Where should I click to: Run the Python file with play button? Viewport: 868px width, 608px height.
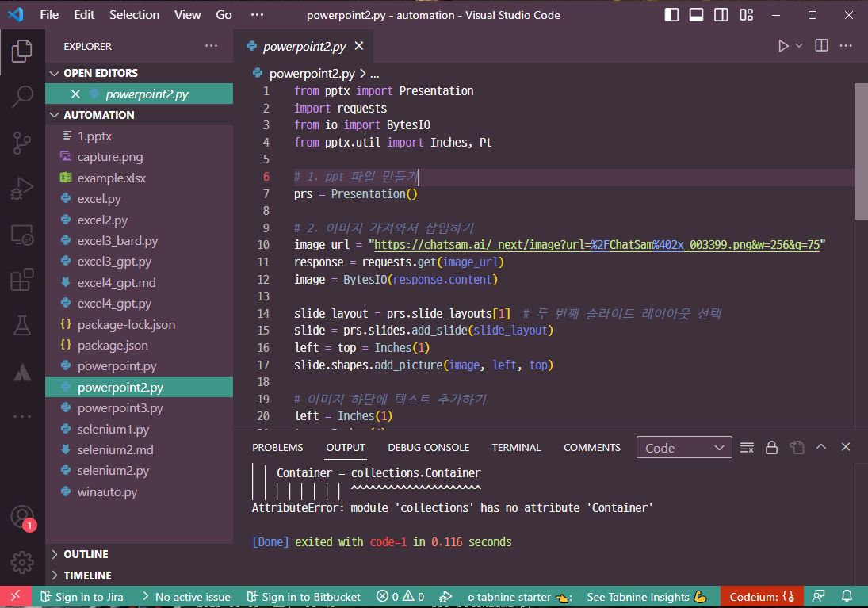(783, 46)
